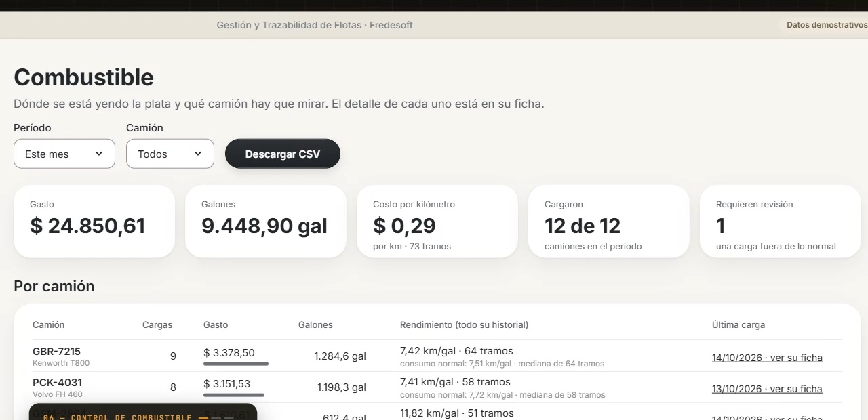Image resolution: width=868 pixels, height=420 pixels.
Task: Click the Última carga column header
Action: tap(738, 324)
